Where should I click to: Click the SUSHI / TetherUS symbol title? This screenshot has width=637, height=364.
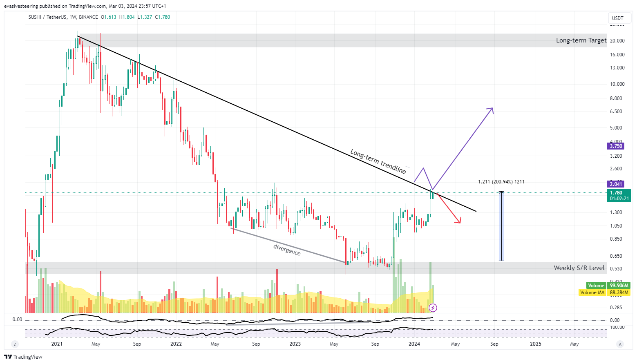tap(47, 17)
